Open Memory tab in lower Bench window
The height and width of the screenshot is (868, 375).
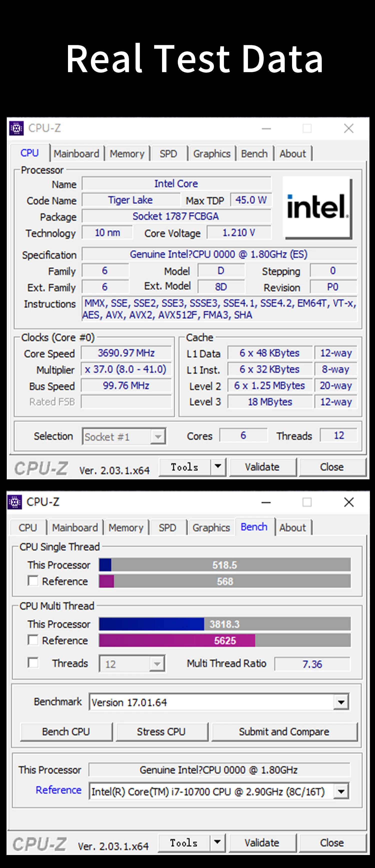point(126,528)
